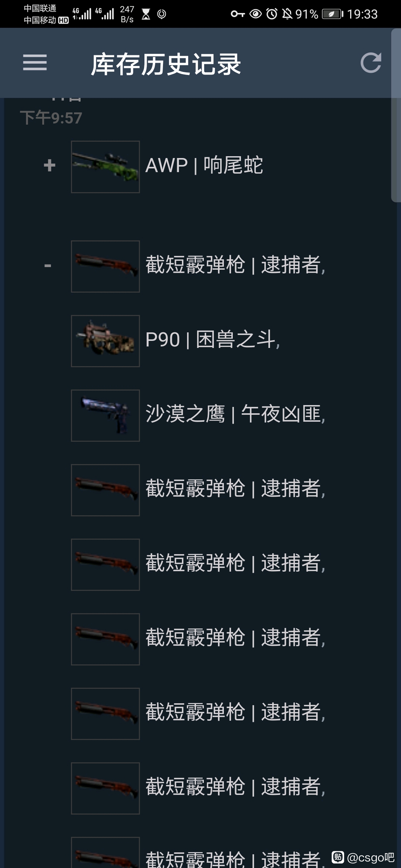Tap the AWP 响尾蛇 thumbnail
401x868 pixels.
point(105,167)
